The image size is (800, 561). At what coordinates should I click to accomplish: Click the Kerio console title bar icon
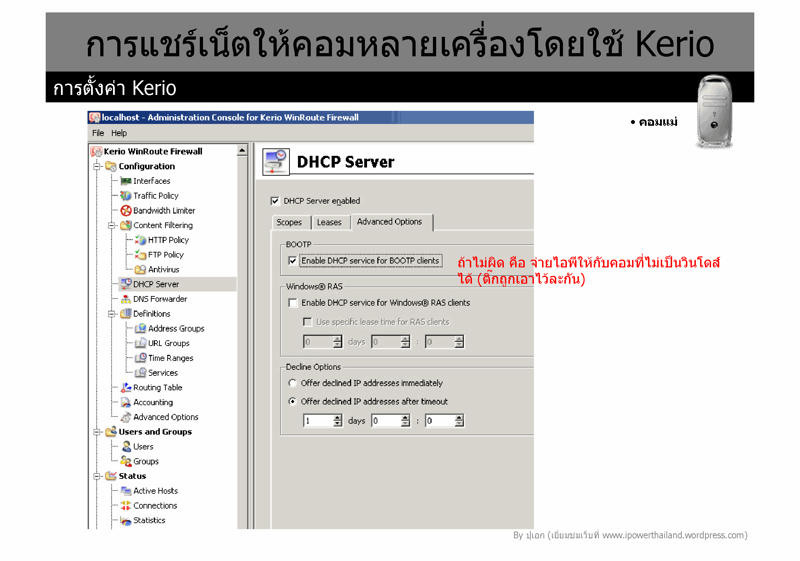[x=95, y=118]
